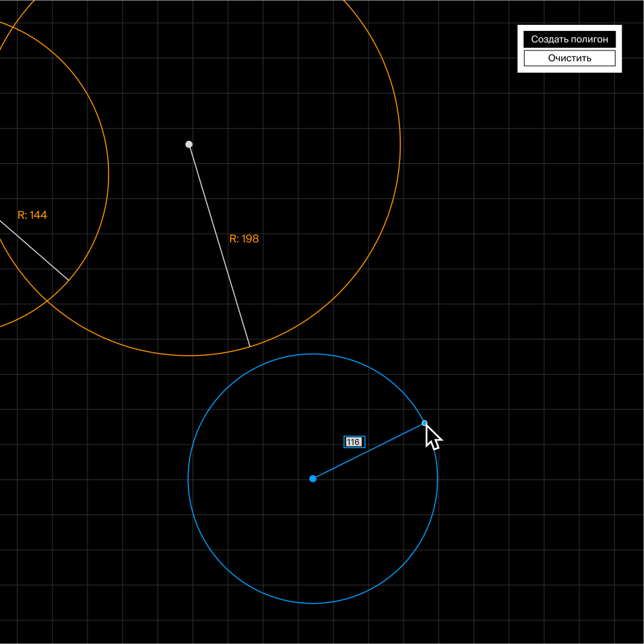Screen dimensions: 644x644
Task: Click where R: 198 radius line meets its circle
Action: pos(250,347)
